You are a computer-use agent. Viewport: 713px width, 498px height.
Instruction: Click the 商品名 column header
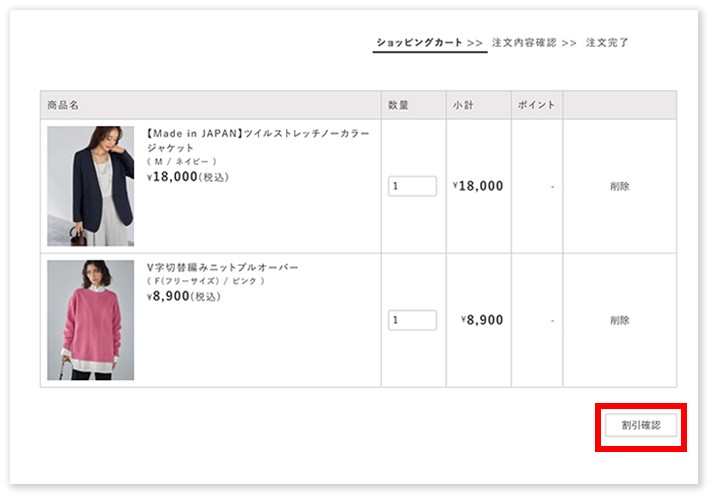tap(63, 105)
